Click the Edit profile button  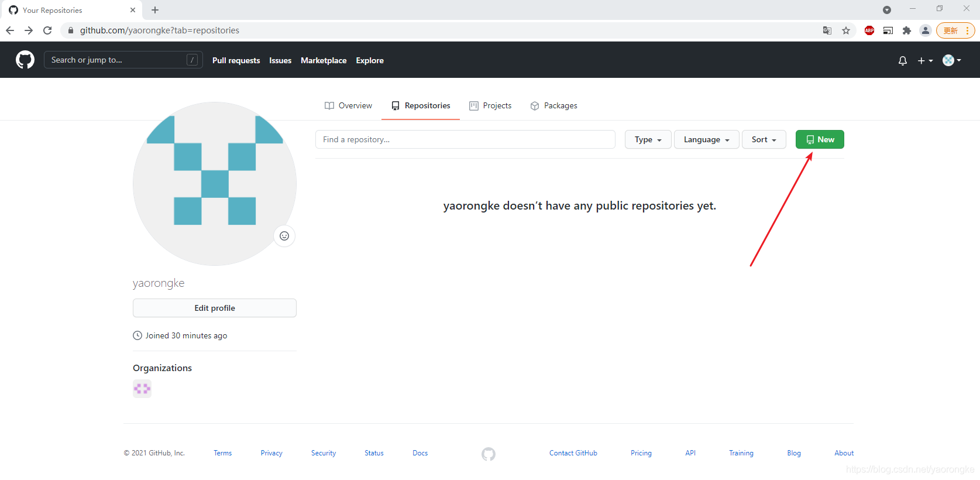[x=215, y=308]
